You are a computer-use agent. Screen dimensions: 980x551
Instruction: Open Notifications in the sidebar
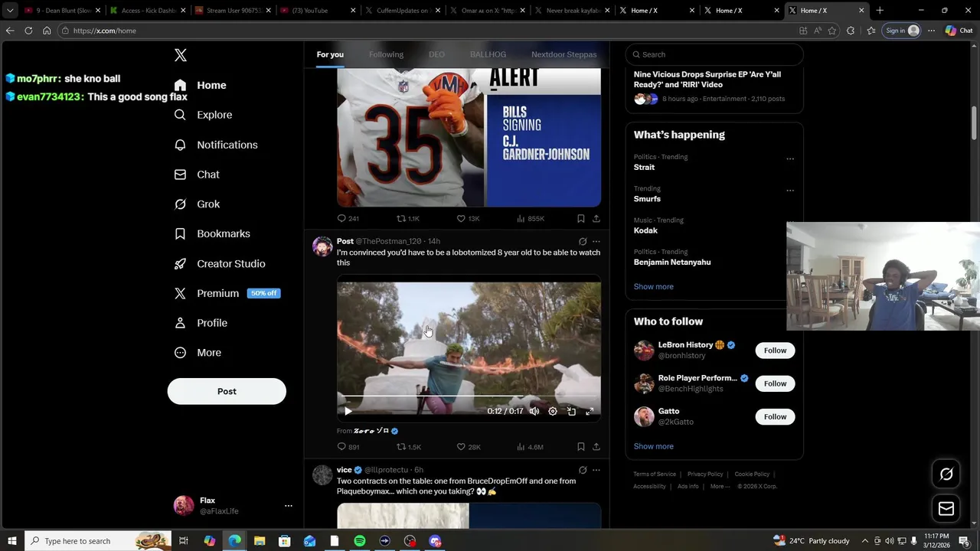pos(216,145)
